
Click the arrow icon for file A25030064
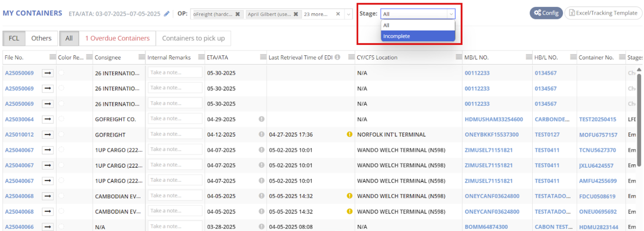tap(48, 119)
